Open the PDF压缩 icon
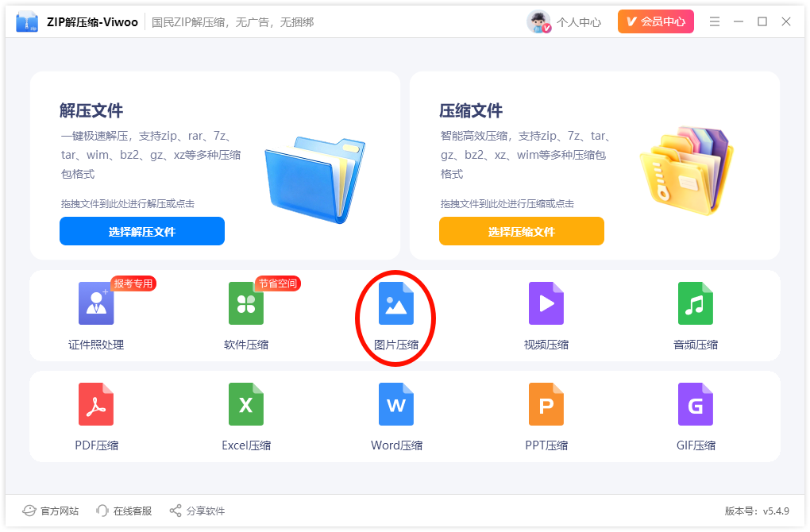 tap(96, 404)
